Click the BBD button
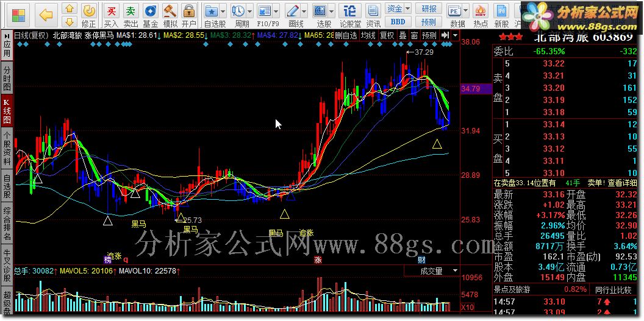This screenshot has width=644, height=321. click(398, 21)
